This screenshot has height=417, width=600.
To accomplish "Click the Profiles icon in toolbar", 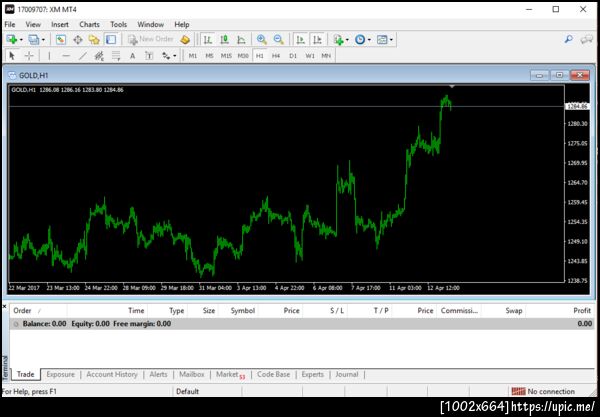I will (34, 39).
